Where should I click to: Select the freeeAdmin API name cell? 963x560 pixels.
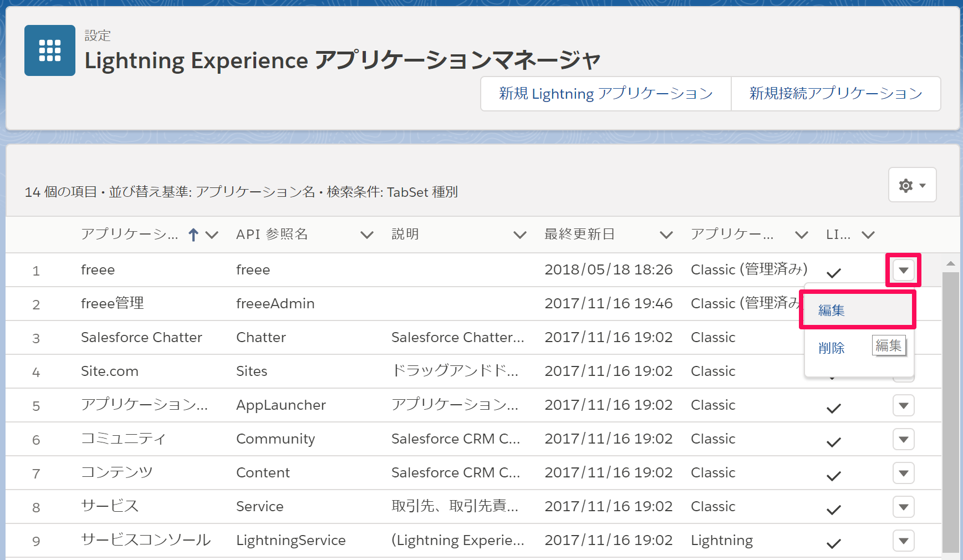point(276,303)
